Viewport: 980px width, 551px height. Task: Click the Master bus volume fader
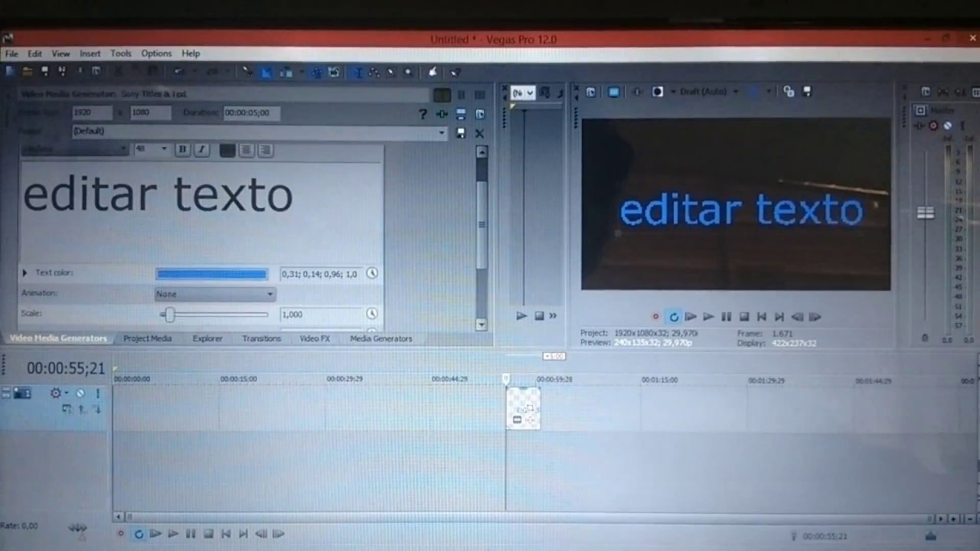click(926, 214)
